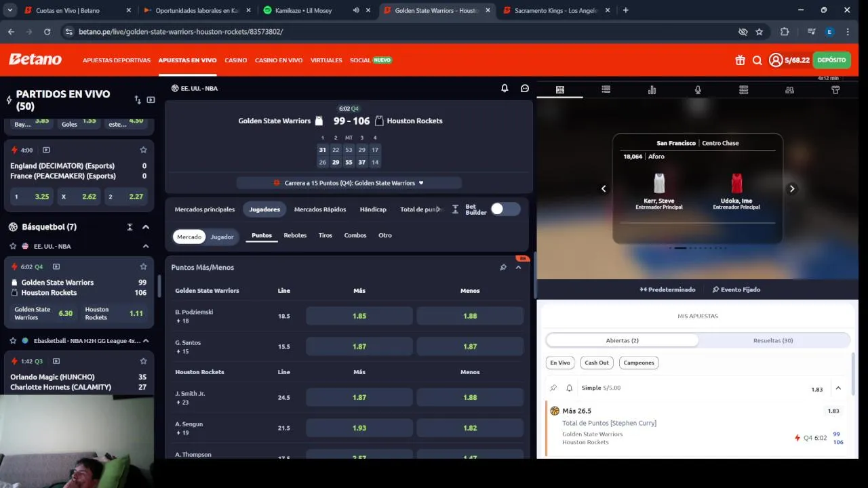Select the Jugador view toggle

point(222,237)
